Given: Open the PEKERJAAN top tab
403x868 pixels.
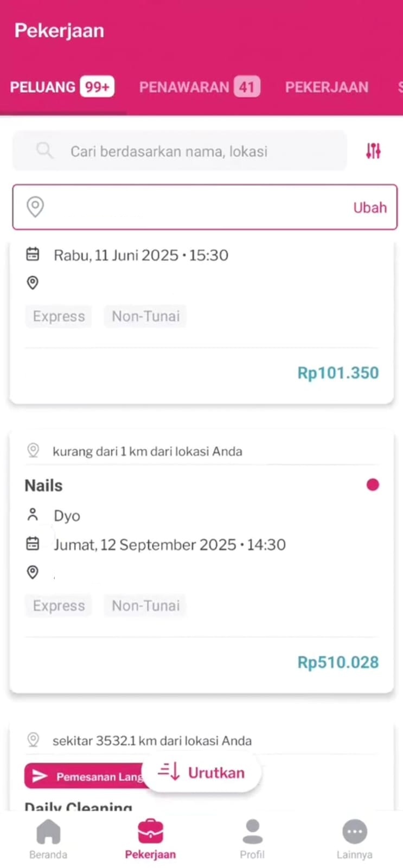Looking at the screenshot, I should tap(327, 87).
